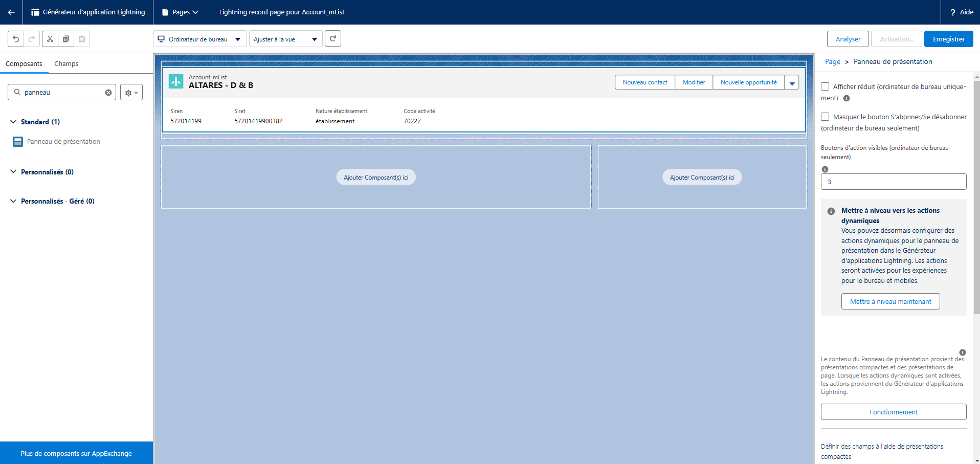The width and height of the screenshot is (980, 464).
Task: Switch to the Composants tab
Action: (24, 64)
